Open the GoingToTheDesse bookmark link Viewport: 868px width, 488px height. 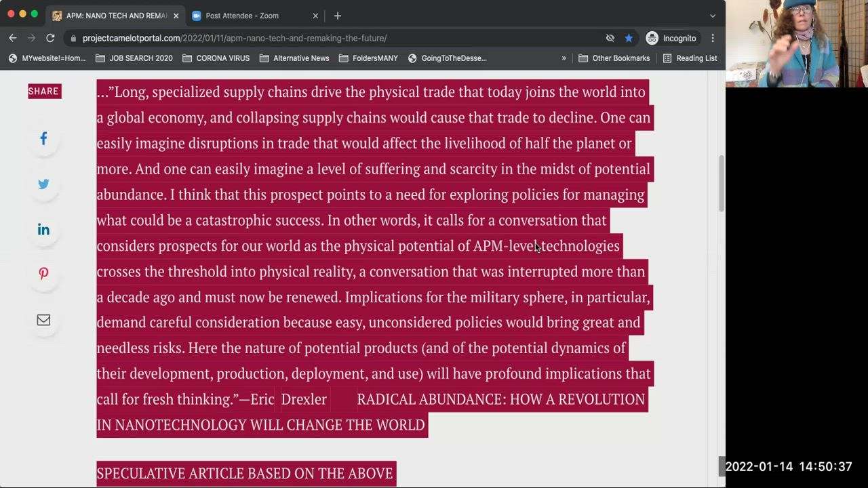tap(448, 58)
